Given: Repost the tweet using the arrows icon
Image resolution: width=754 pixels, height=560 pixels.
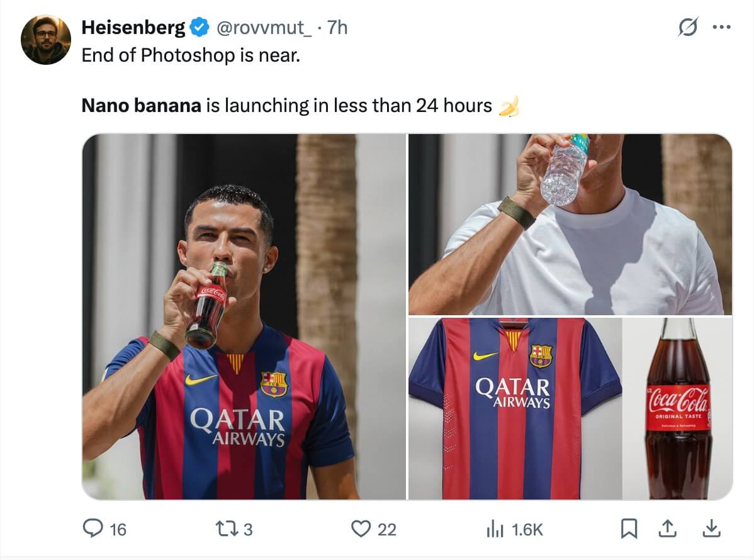Looking at the screenshot, I should [x=228, y=529].
